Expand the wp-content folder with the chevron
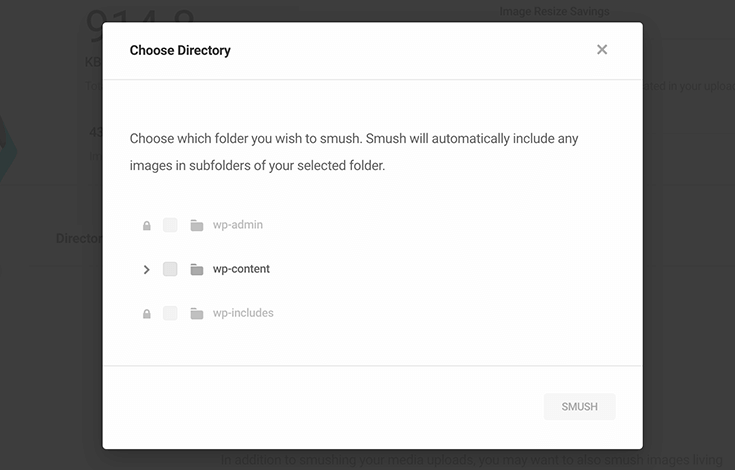 pos(146,269)
